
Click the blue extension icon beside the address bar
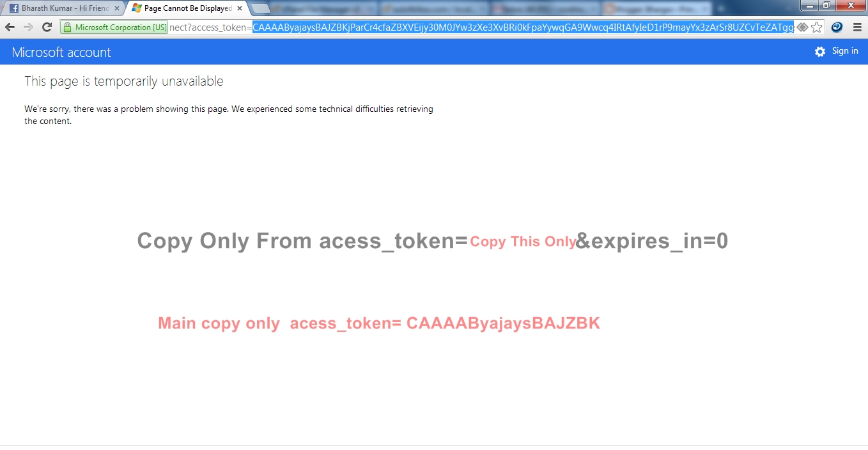[837, 27]
